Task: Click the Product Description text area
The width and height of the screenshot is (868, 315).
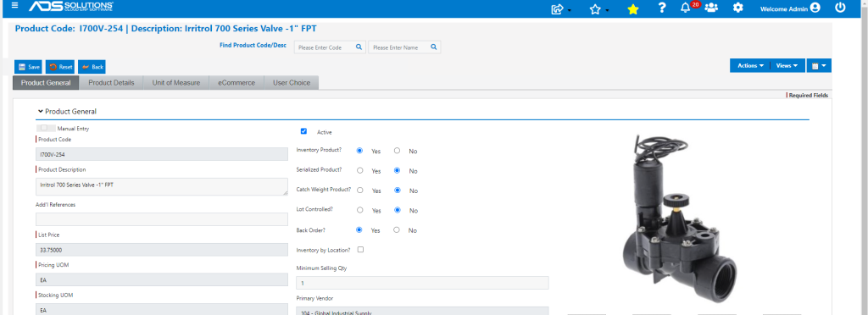Action: (162, 186)
